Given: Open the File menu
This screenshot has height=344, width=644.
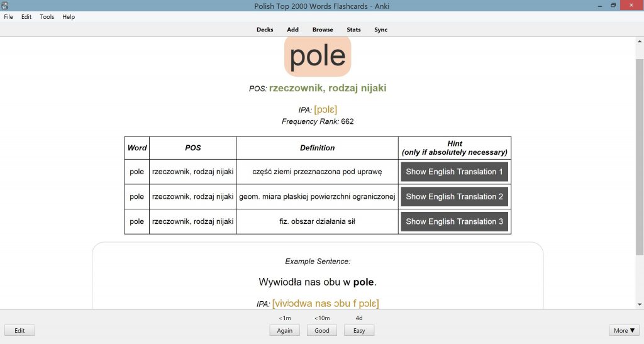Looking at the screenshot, I should point(8,17).
